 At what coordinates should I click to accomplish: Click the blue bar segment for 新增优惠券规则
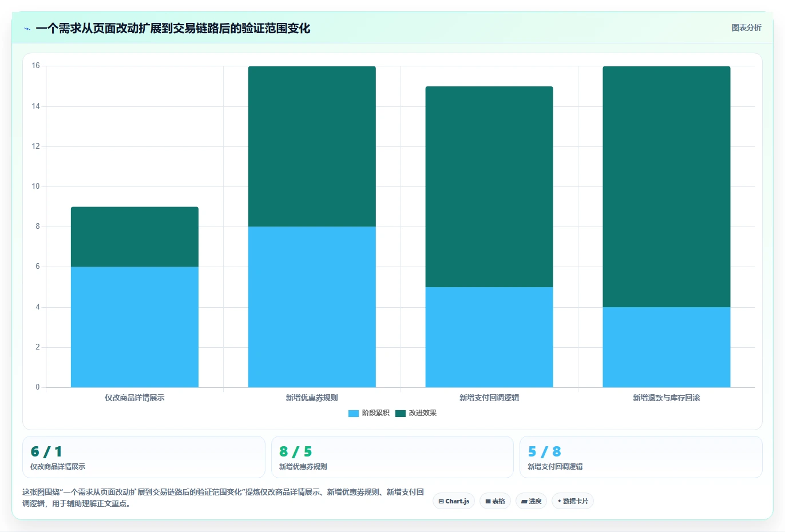312,307
